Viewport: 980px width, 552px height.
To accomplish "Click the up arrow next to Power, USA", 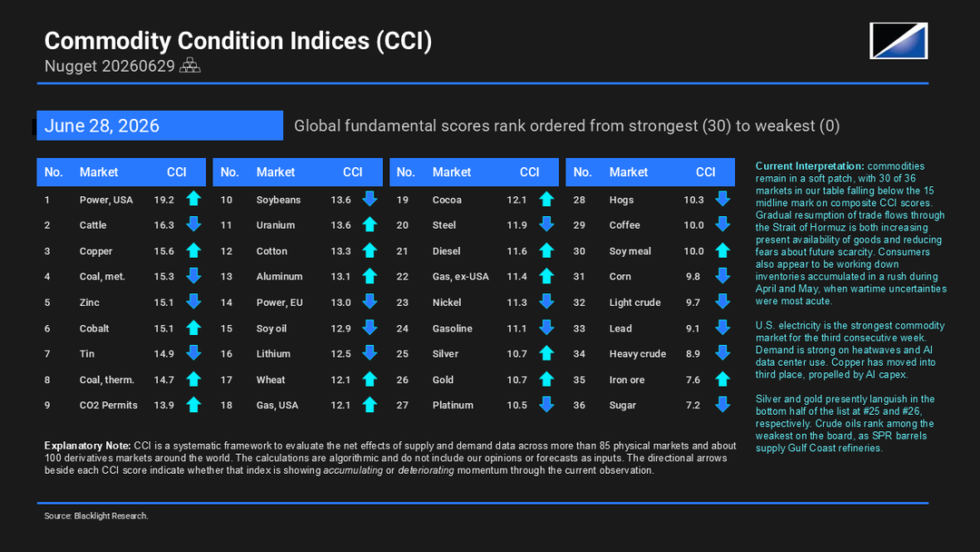I will pyautogui.click(x=194, y=199).
